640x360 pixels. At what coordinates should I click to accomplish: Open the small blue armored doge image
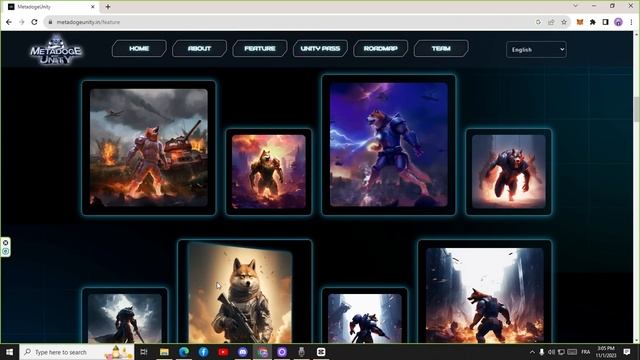[x=364, y=318]
